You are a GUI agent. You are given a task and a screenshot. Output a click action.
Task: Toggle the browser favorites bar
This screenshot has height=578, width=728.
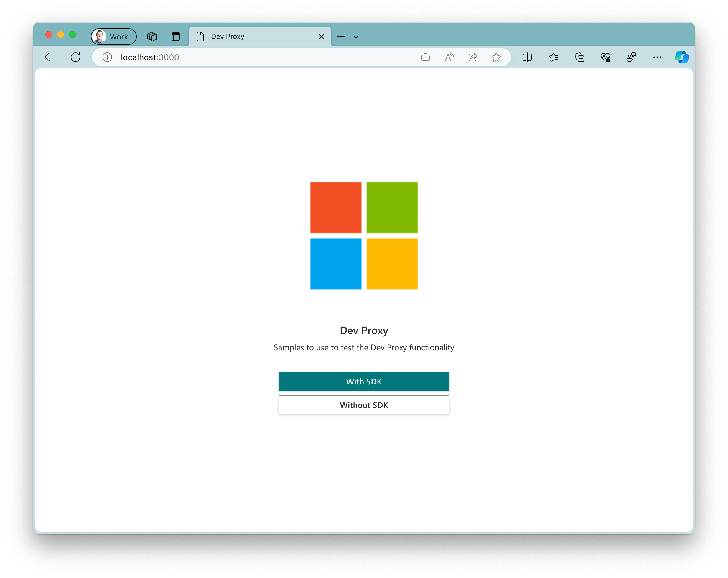pos(554,57)
